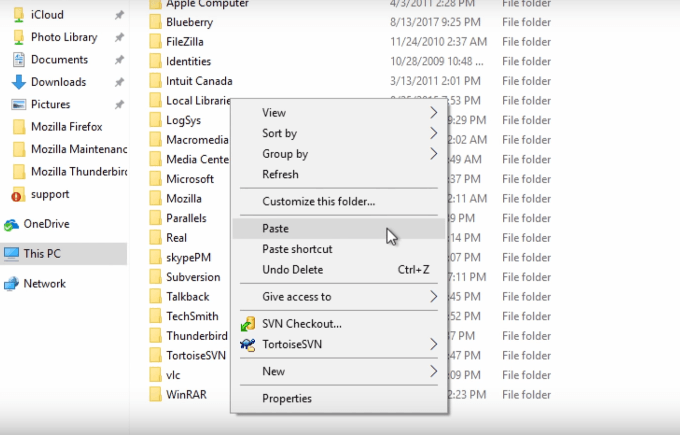Image resolution: width=680 pixels, height=435 pixels.
Task: Select the Thunderbird folder name
Action: [x=197, y=336]
